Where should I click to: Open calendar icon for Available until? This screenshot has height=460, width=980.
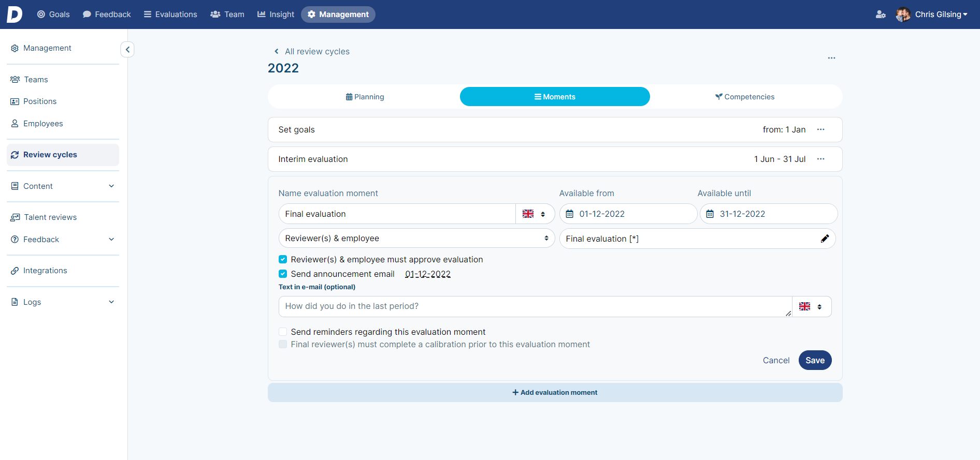(710, 214)
